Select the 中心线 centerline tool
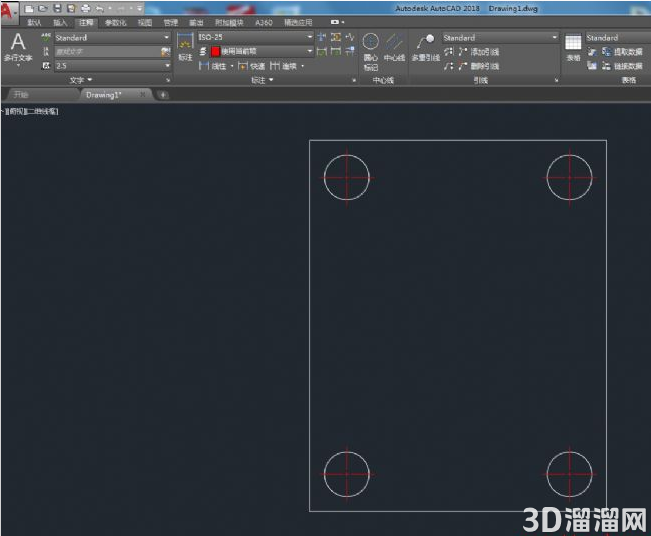Screen dimensions: 651x536 (394, 48)
